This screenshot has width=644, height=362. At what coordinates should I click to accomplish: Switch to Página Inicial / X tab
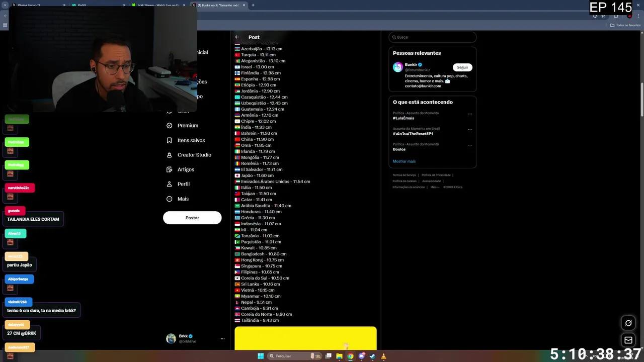[38, 5]
